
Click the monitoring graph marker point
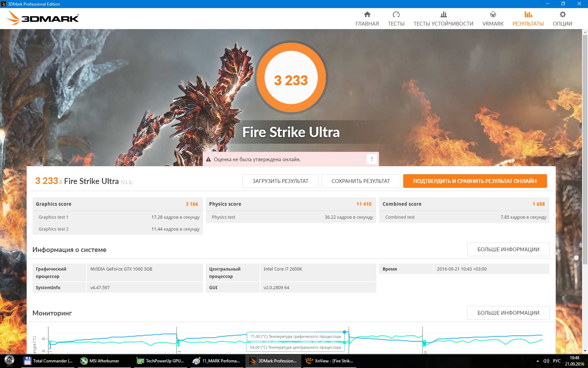coord(345,332)
